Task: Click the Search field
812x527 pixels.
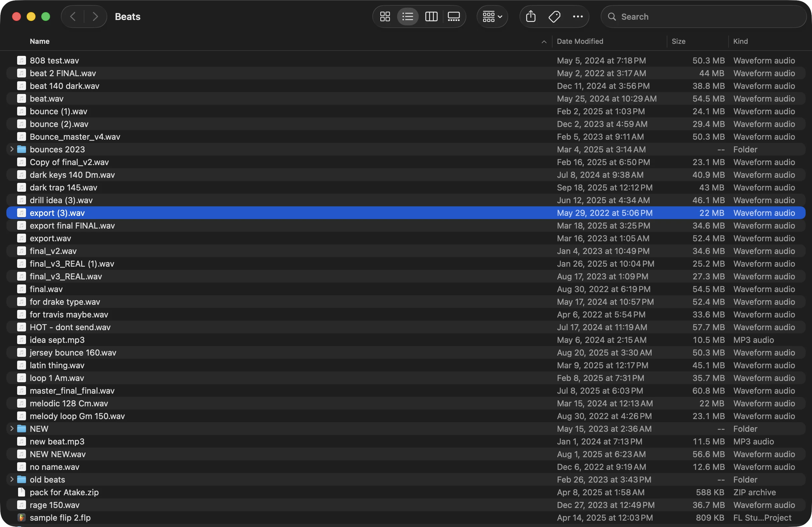Action: (704, 17)
